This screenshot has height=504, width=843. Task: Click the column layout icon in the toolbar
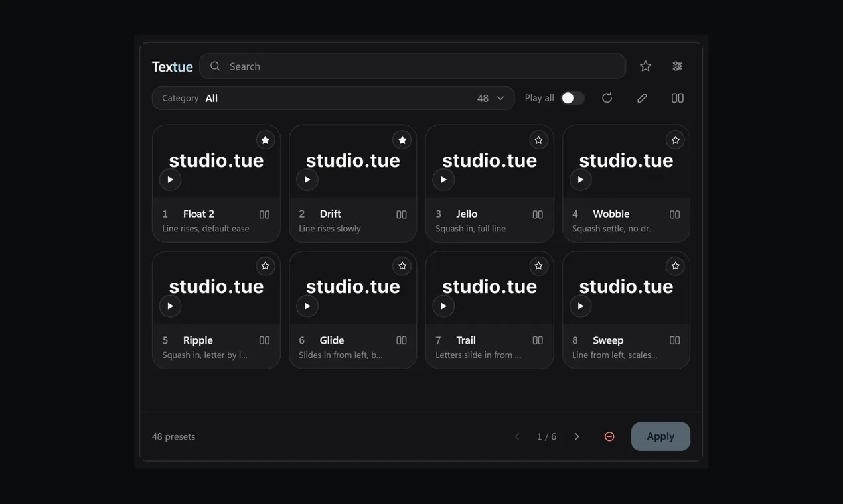tap(677, 98)
